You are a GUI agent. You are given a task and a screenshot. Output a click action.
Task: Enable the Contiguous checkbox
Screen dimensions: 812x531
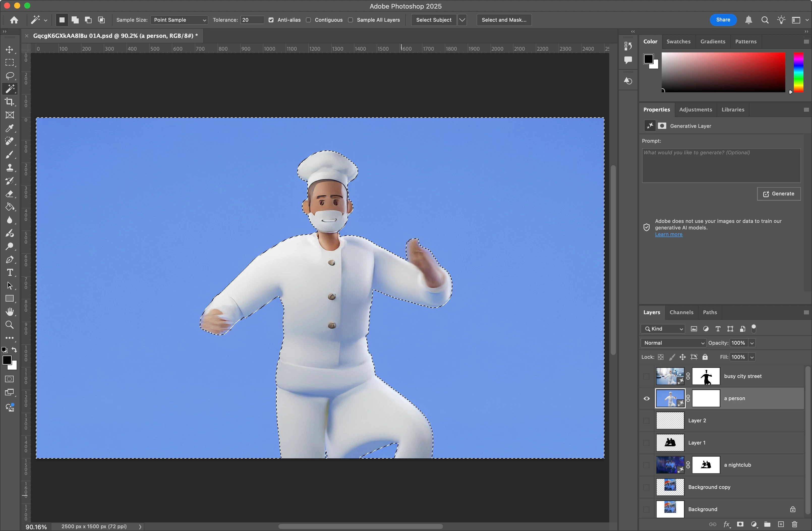(308, 20)
